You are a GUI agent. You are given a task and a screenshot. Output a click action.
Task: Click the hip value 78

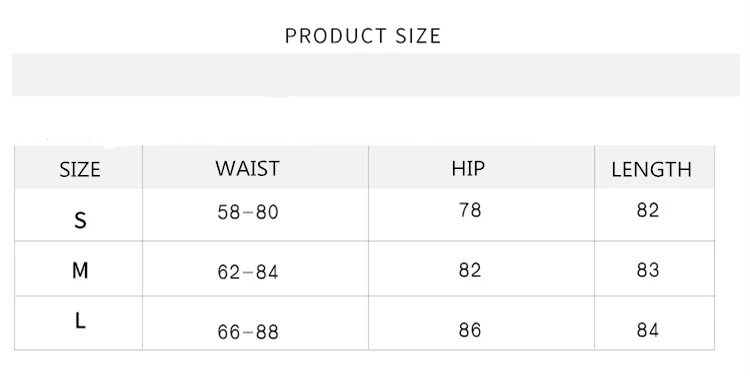[470, 210]
